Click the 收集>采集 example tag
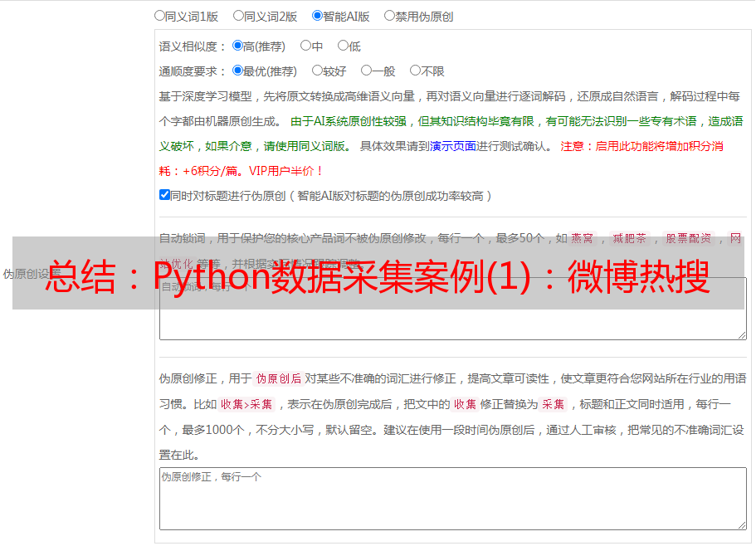This screenshot has height=546, width=756. click(246, 404)
